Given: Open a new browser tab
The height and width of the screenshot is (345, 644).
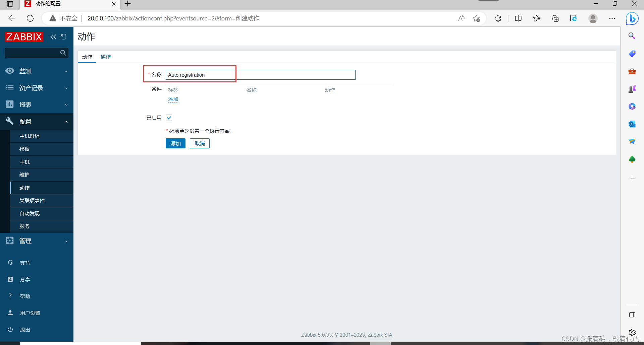Looking at the screenshot, I should [128, 4].
